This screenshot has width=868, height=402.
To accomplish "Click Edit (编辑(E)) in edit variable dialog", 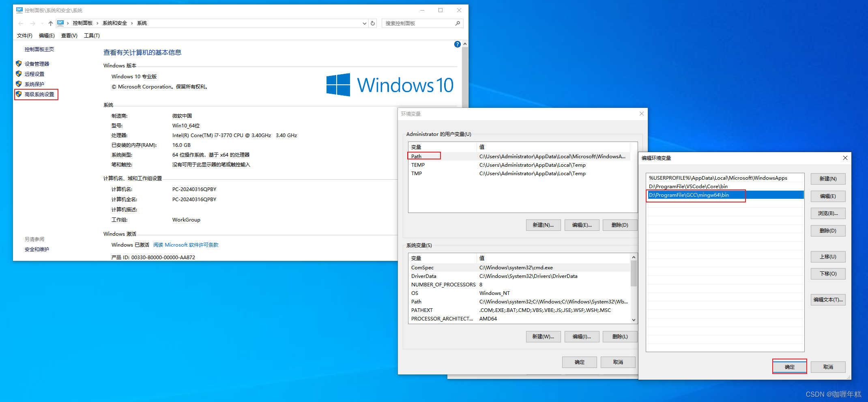I will point(828,196).
